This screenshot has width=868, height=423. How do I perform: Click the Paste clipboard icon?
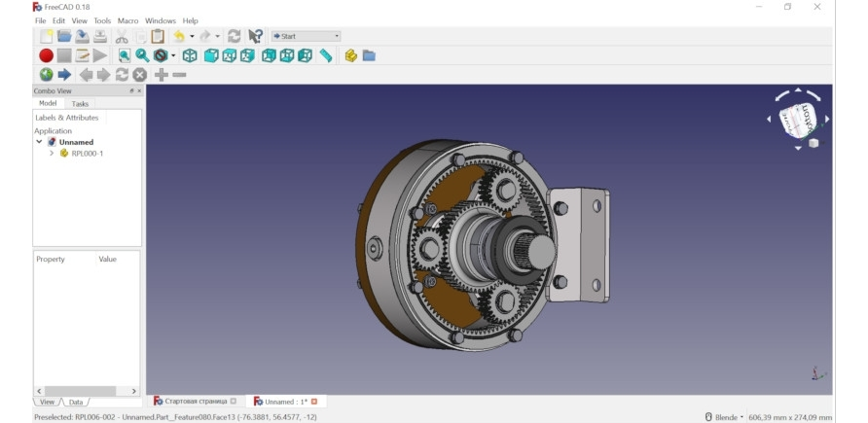[158, 36]
